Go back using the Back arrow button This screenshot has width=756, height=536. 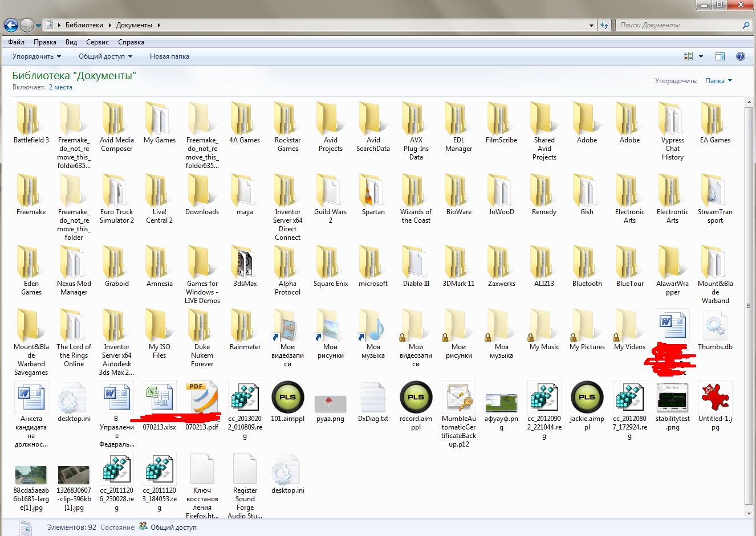[11, 25]
